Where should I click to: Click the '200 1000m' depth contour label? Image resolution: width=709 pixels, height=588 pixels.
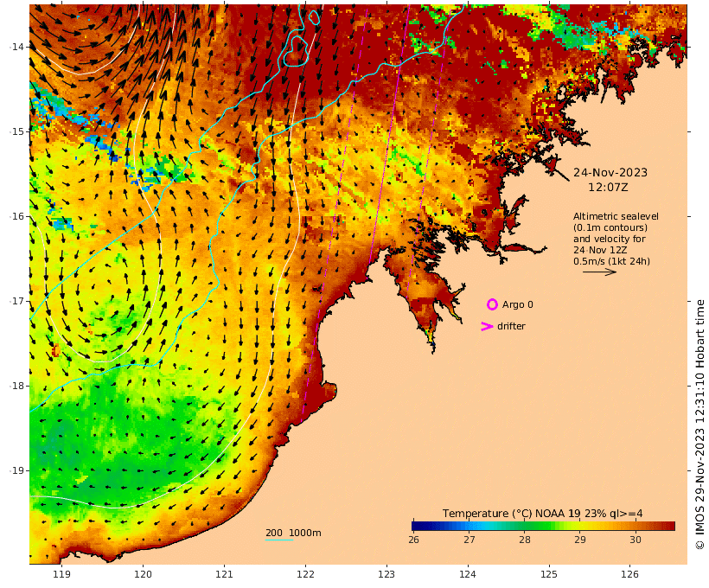pos(293,533)
